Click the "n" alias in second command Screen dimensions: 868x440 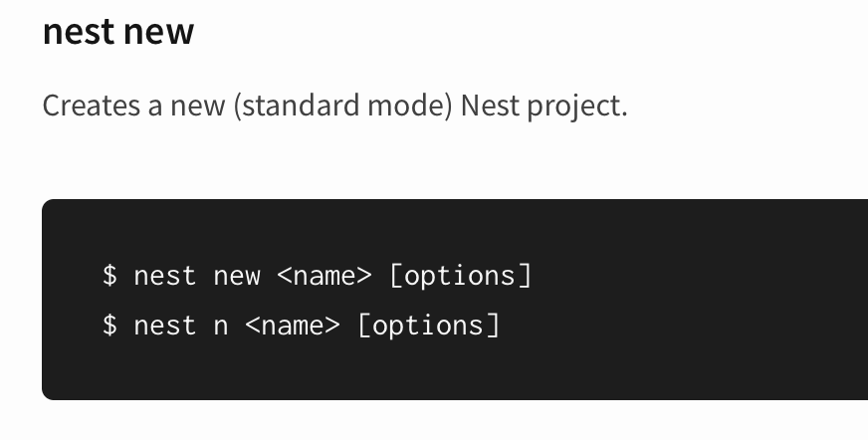(x=221, y=326)
